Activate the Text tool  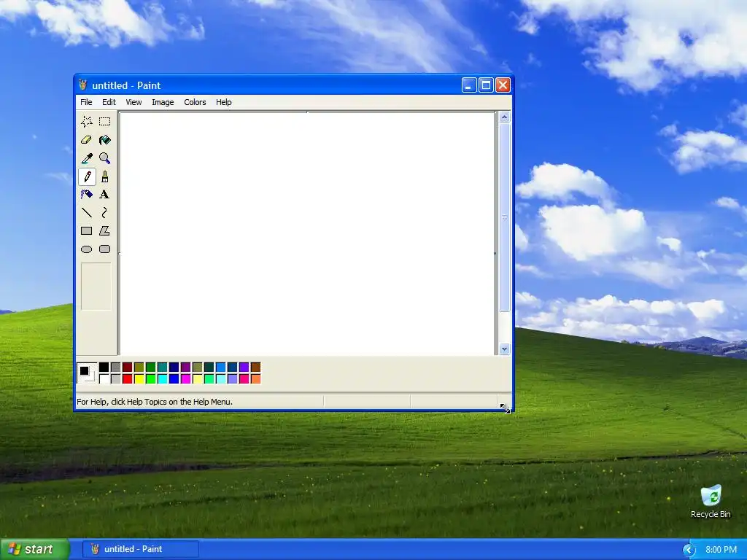point(105,194)
